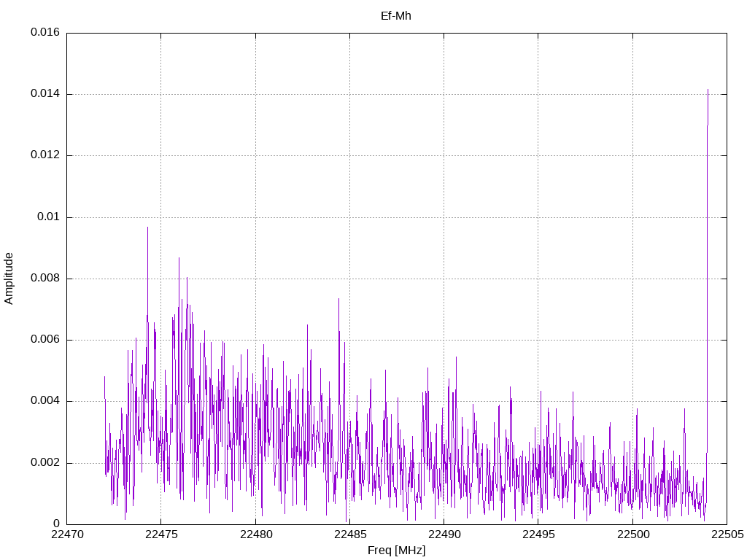This screenshot has width=747, height=560.
Task: Select the 0.014 y-axis tick label
Action: [x=45, y=94]
